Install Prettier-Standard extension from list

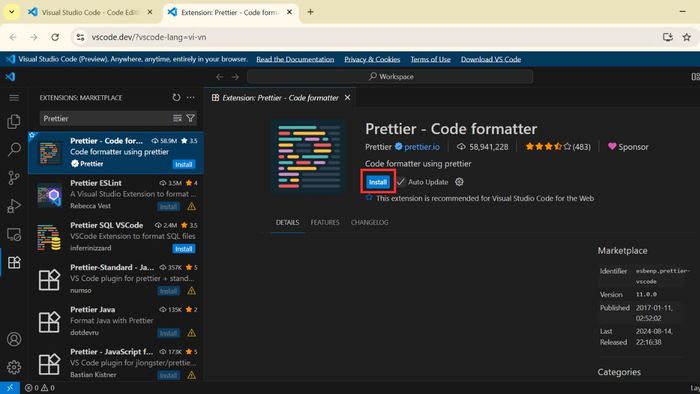point(169,291)
